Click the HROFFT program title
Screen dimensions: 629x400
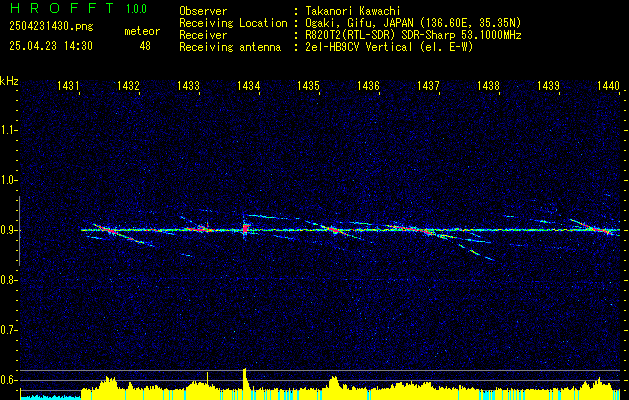[62, 8]
